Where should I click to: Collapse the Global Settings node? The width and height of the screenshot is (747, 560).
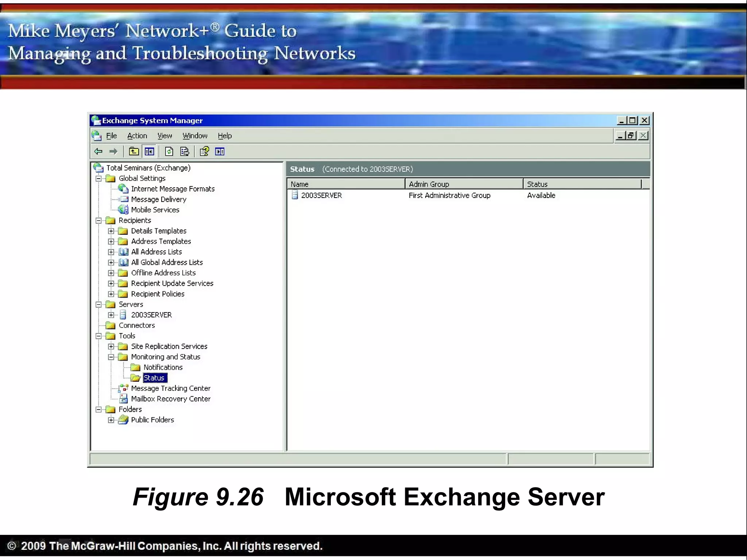click(98, 178)
